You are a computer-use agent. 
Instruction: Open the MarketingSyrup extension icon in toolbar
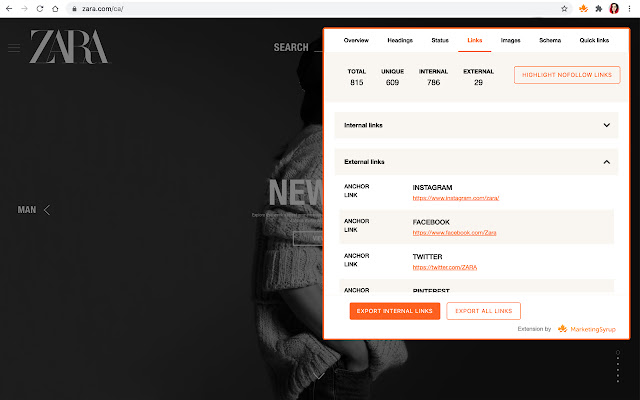pos(583,9)
